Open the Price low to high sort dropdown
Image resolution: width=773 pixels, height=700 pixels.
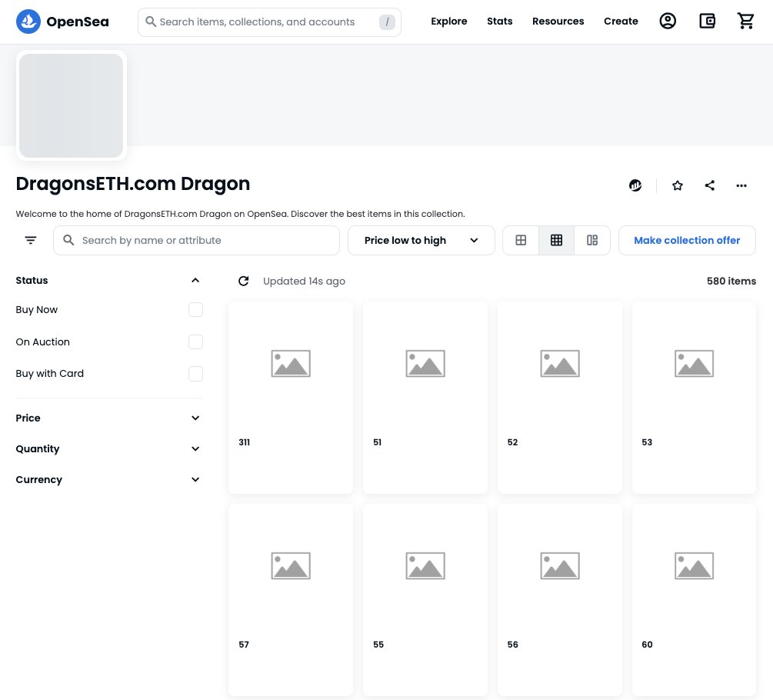[x=421, y=240]
